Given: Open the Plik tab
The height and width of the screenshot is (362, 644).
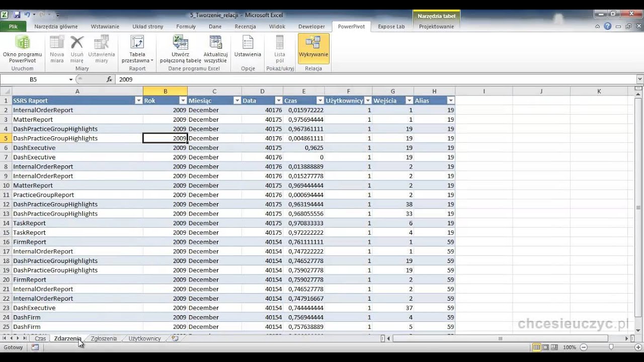Looking at the screenshot, I should coord(13,27).
